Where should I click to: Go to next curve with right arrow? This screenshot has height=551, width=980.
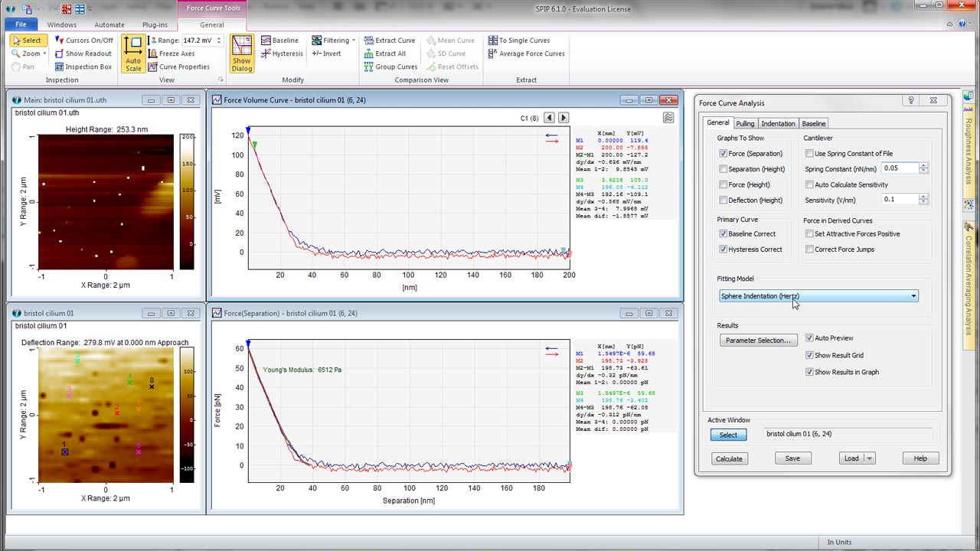[563, 118]
